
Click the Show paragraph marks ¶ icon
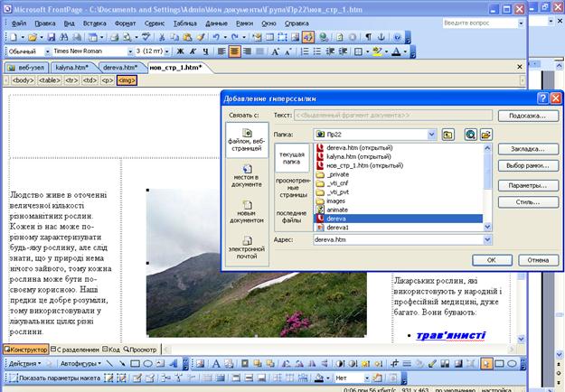(368, 37)
